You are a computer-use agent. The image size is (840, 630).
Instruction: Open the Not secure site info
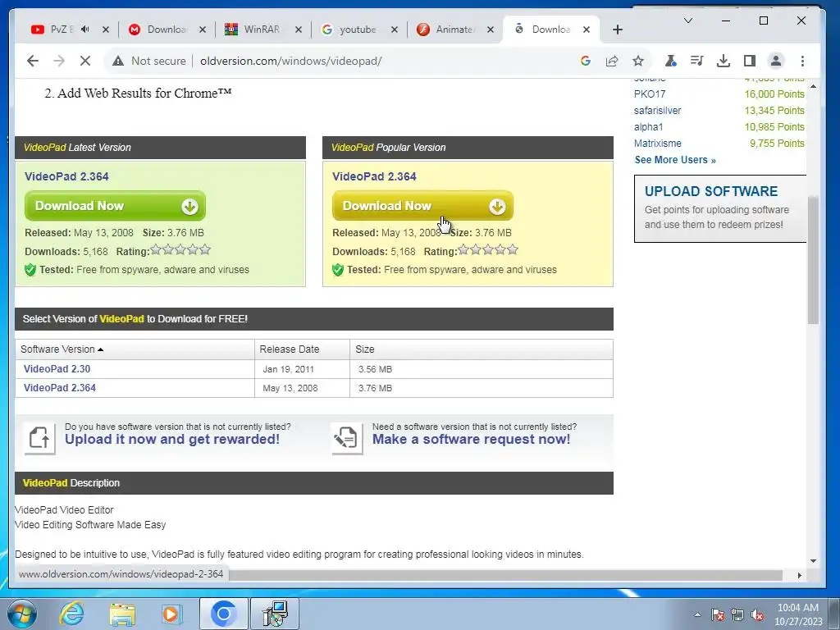tap(149, 61)
